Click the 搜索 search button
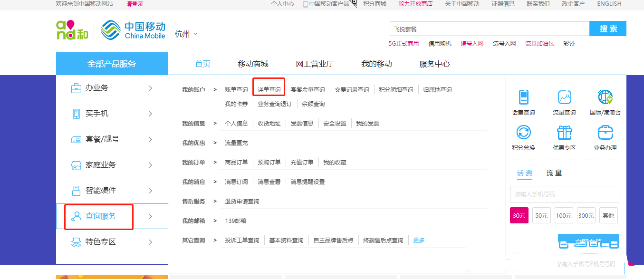The width and height of the screenshot is (644, 279). [x=607, y=29]
